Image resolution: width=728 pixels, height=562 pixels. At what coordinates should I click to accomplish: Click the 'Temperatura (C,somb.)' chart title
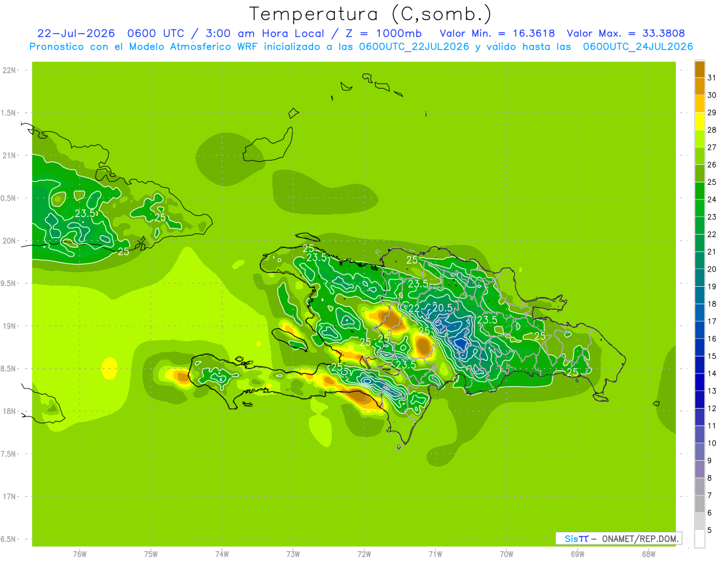click(370, 14)
